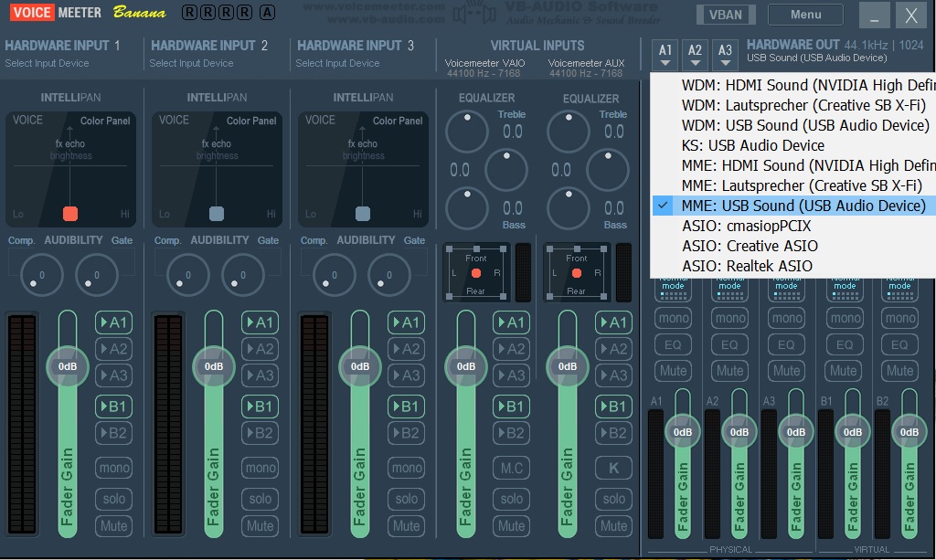Viewport: 936px width, 560px height.
Task: Enable A1 routing on Hardware Input 1
Action: pos(113,322)
